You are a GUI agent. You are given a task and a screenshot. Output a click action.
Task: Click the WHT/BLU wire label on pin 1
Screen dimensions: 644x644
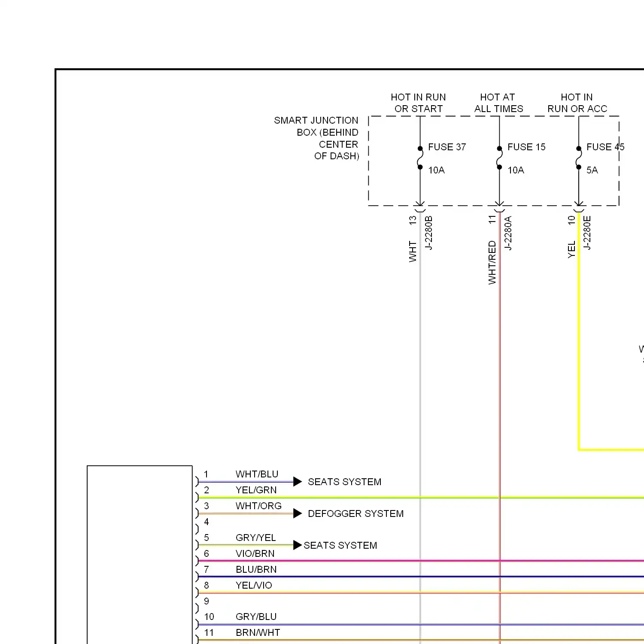(x=257, y=474)
